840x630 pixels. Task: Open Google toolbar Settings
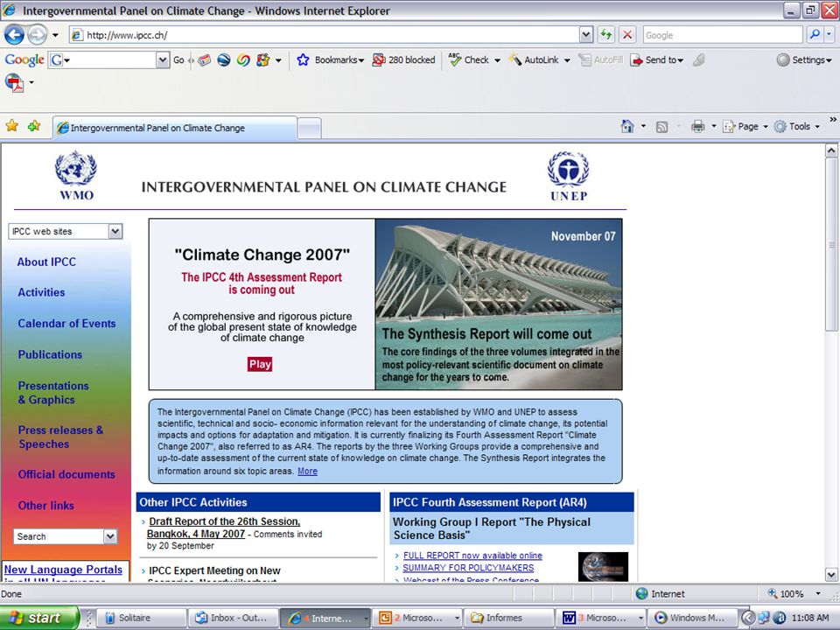point(804,60)
